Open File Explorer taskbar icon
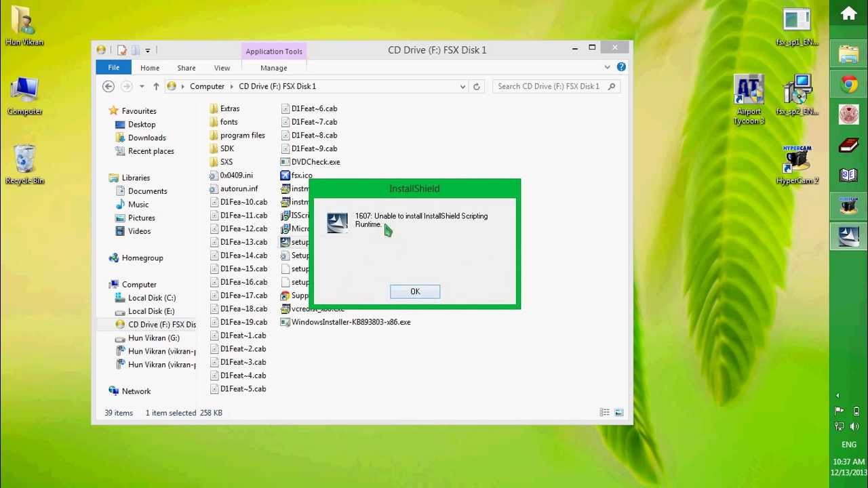 849,54
